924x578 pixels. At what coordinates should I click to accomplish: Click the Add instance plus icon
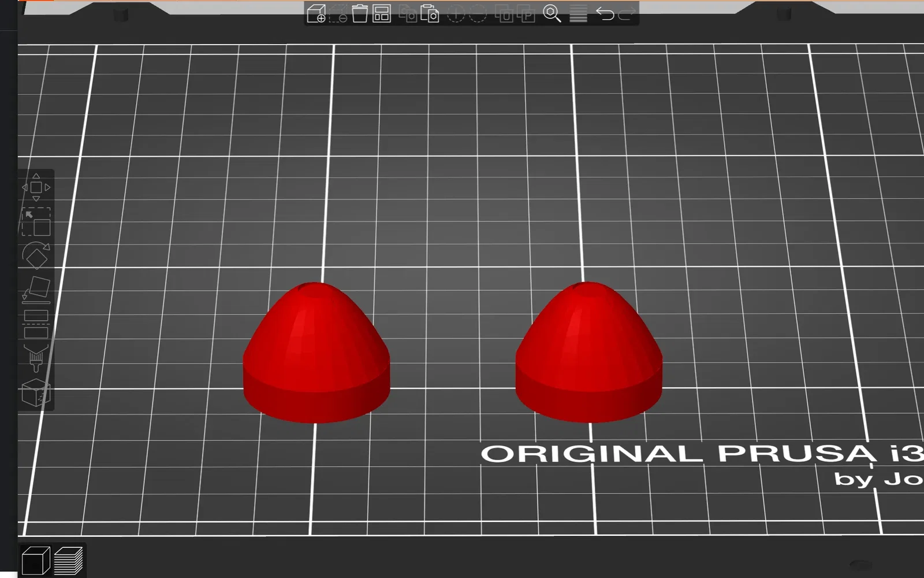[456, 13]
